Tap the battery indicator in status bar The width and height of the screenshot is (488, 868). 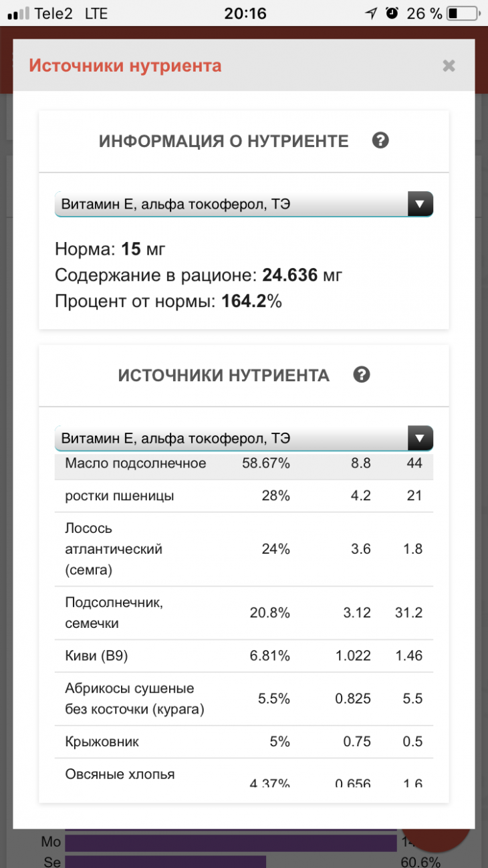point(463,13)
